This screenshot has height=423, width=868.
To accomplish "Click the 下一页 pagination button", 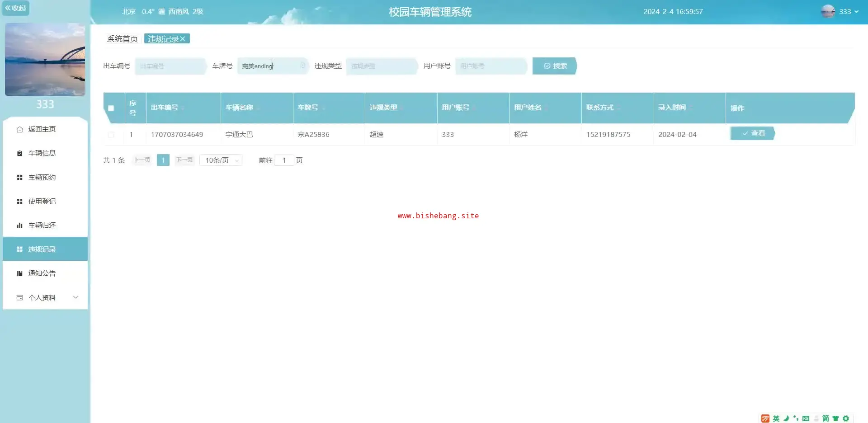I will [x=184, y=160].
